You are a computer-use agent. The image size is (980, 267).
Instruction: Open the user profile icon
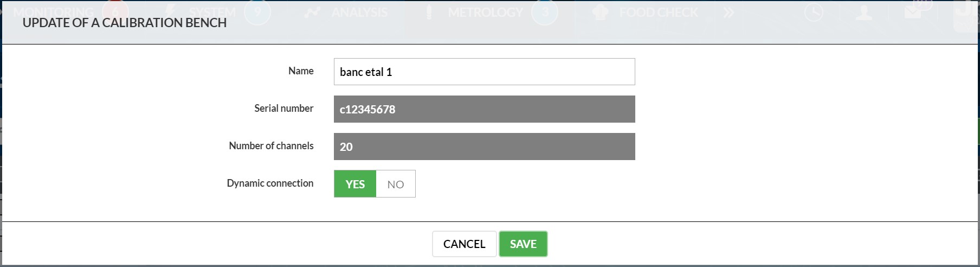[864, 12]
